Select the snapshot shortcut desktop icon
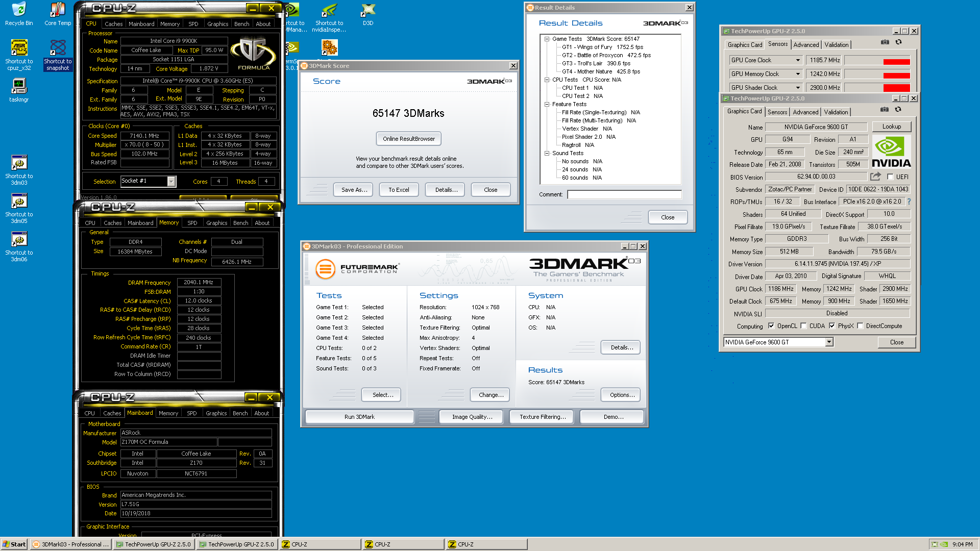The image size is (980, 551). pyautogui.click(x=58, y=55)
